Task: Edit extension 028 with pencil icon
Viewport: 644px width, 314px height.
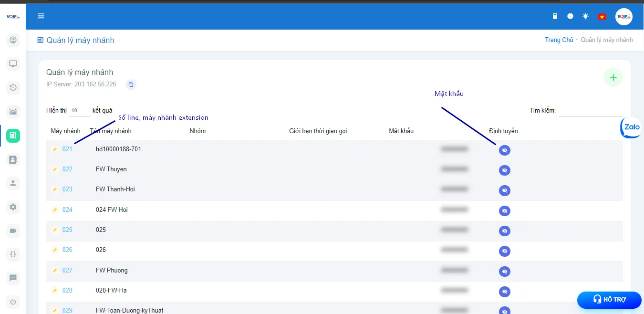Action: click(55, 291)
